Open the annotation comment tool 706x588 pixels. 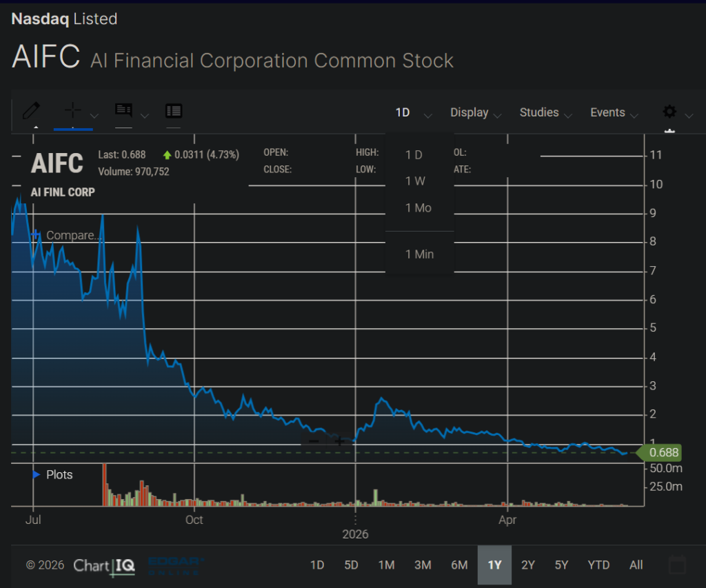(x=123, y=110)
